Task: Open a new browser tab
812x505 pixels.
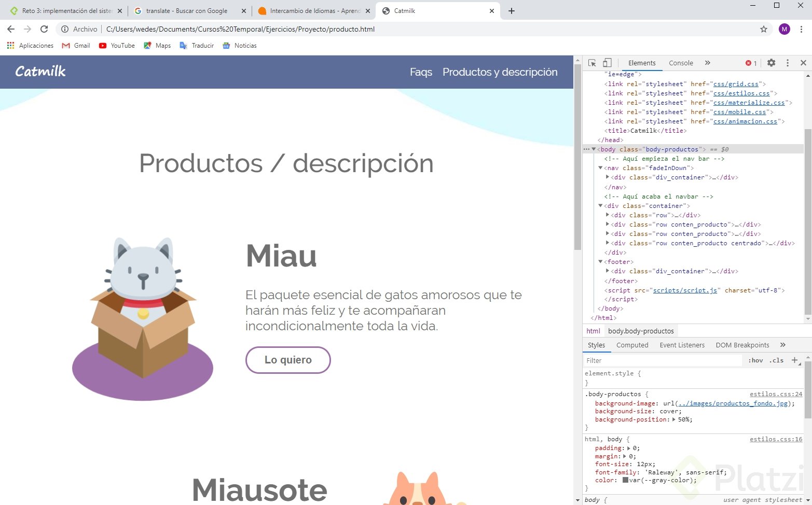Action: pyautogui.click(x=512, y=11)
